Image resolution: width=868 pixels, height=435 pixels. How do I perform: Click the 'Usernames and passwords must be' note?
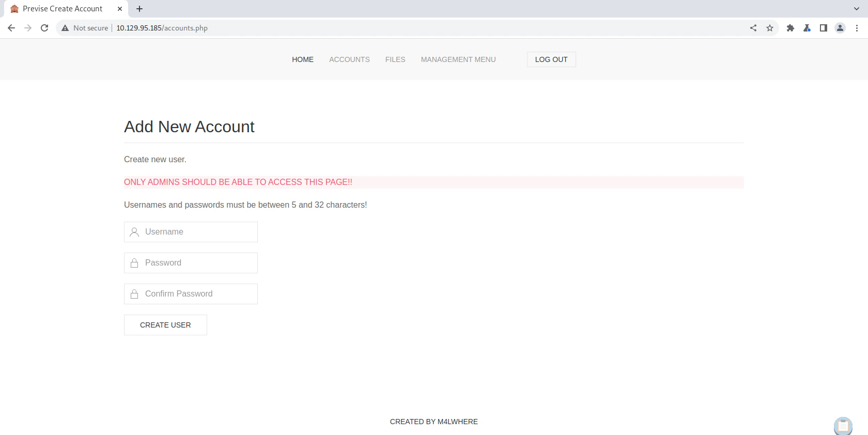click(245, 205)
